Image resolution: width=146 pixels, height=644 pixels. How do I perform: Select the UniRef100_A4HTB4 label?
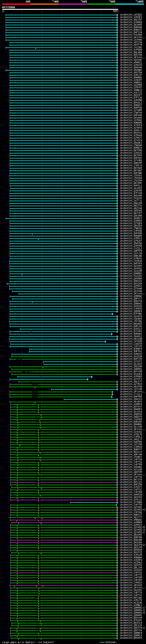coord(131,442)
